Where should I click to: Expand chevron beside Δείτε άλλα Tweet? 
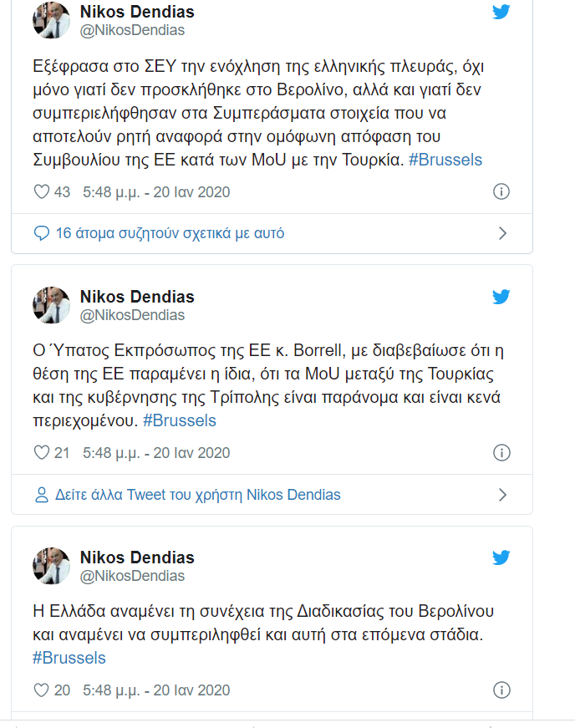point(502,495)
